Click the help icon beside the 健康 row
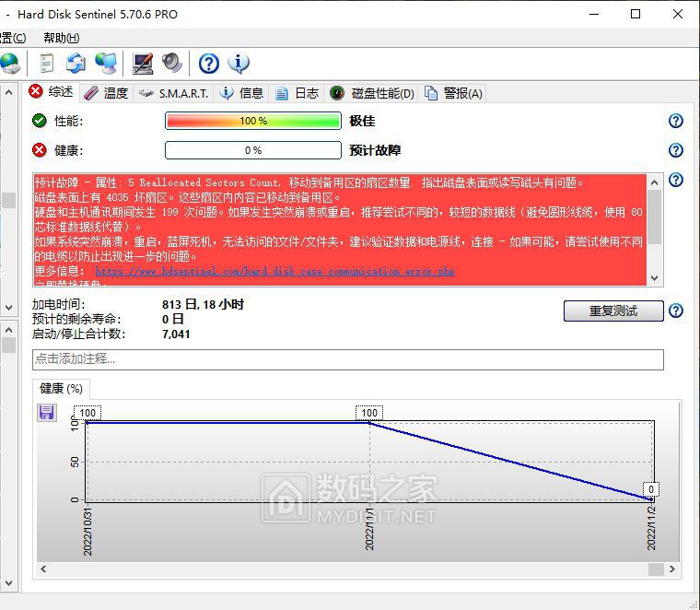The image size is (700, 610). (676, 150)
